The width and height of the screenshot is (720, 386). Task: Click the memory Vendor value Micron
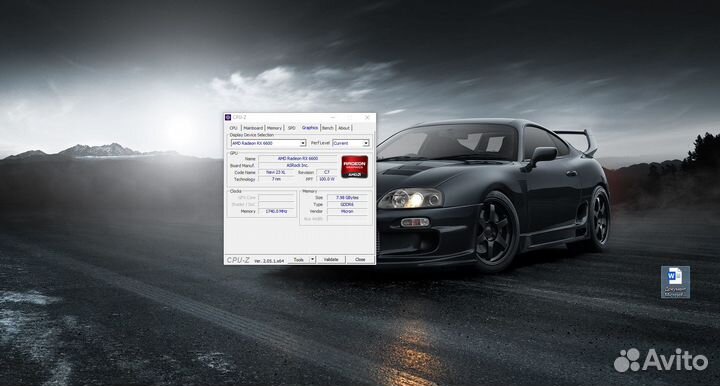tap(348, 211)
